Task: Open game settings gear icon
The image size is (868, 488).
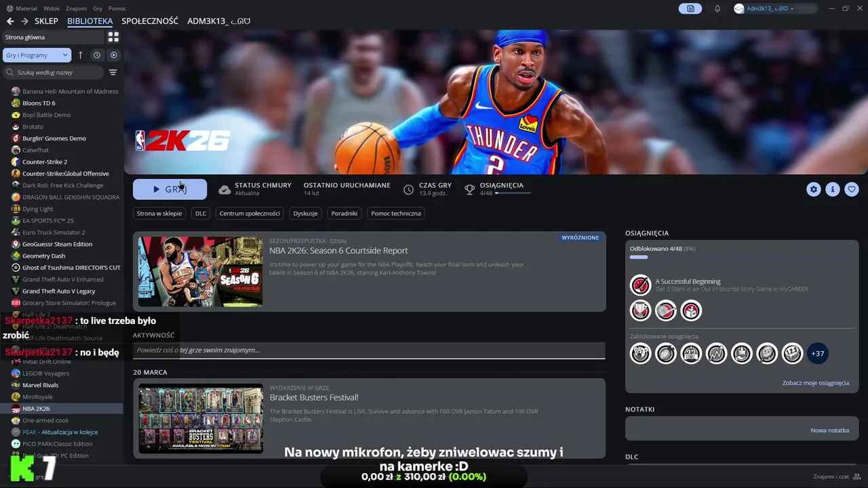Action: pyautogui.click(x=814, y=190)
